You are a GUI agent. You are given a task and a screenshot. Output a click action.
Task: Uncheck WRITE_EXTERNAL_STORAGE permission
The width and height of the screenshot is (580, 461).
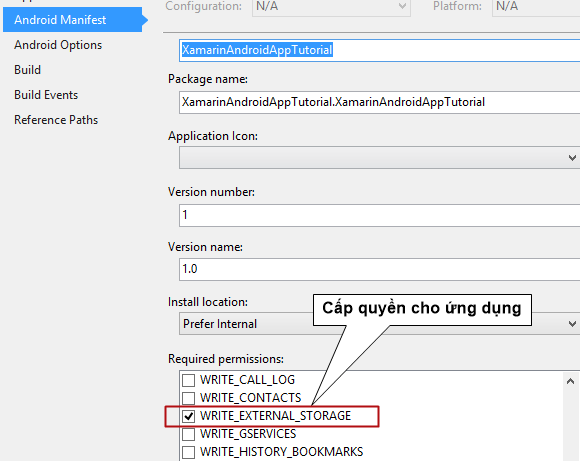[x=188, y=416]
